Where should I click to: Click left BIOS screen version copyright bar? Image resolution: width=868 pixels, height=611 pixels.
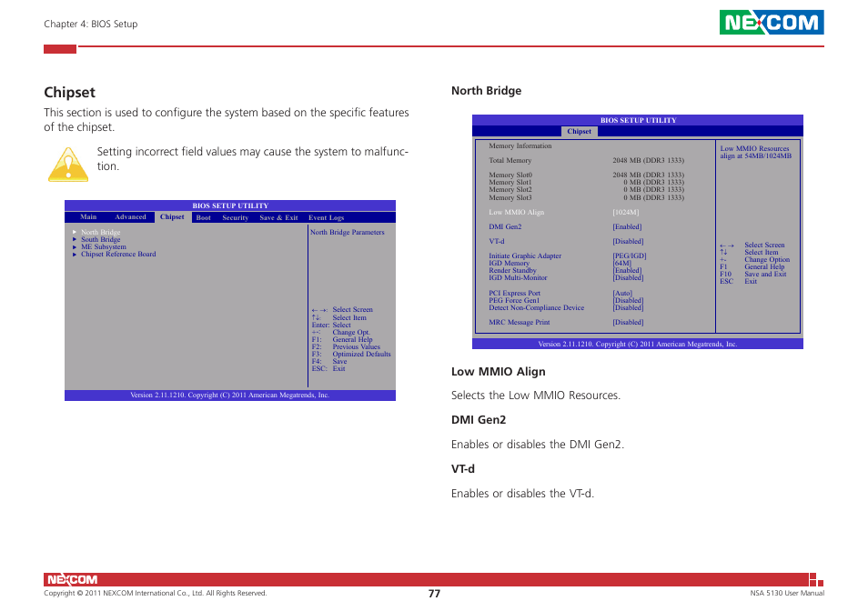(229, 395)
